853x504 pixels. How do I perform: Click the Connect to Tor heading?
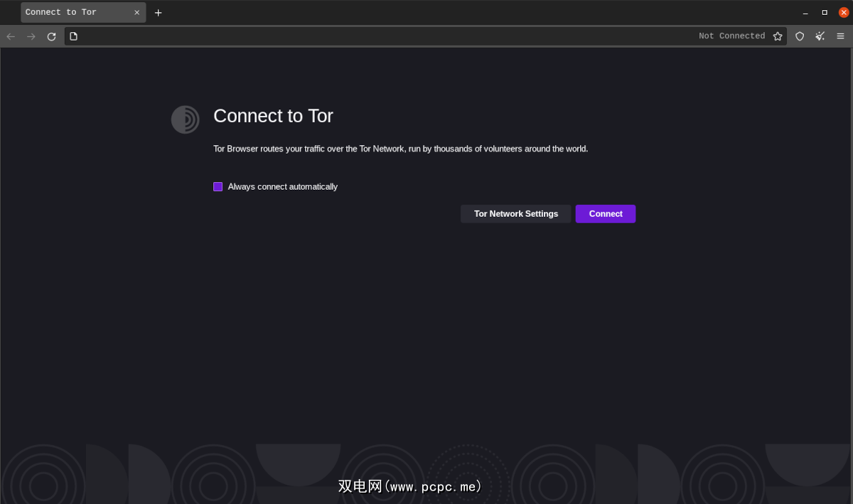[273, 116]
